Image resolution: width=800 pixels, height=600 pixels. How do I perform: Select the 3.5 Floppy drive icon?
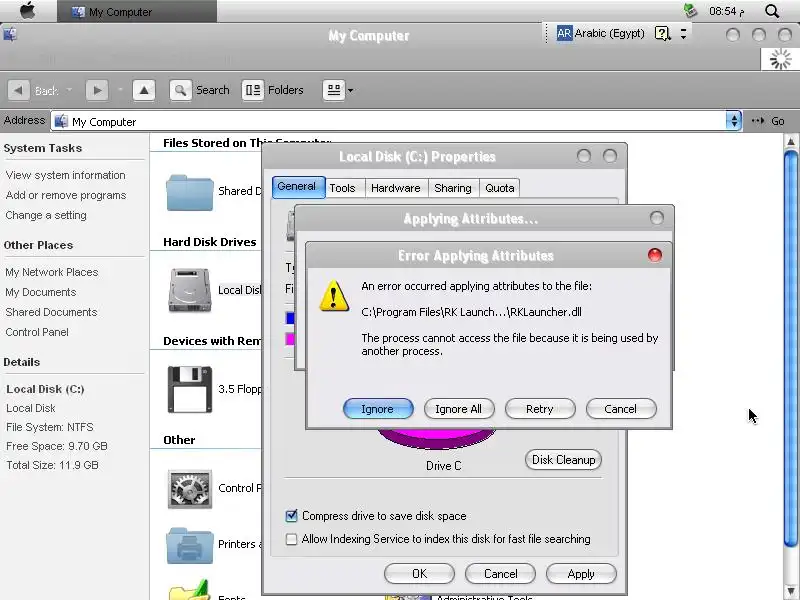189,389
